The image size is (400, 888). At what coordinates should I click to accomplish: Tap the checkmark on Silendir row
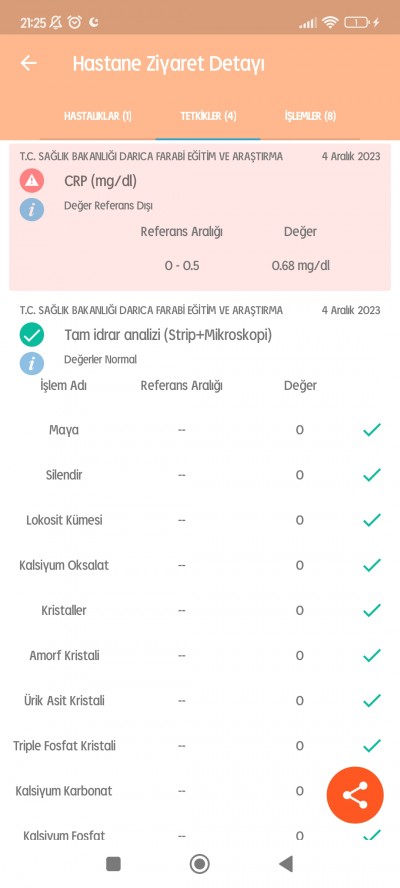pos(372,475)
